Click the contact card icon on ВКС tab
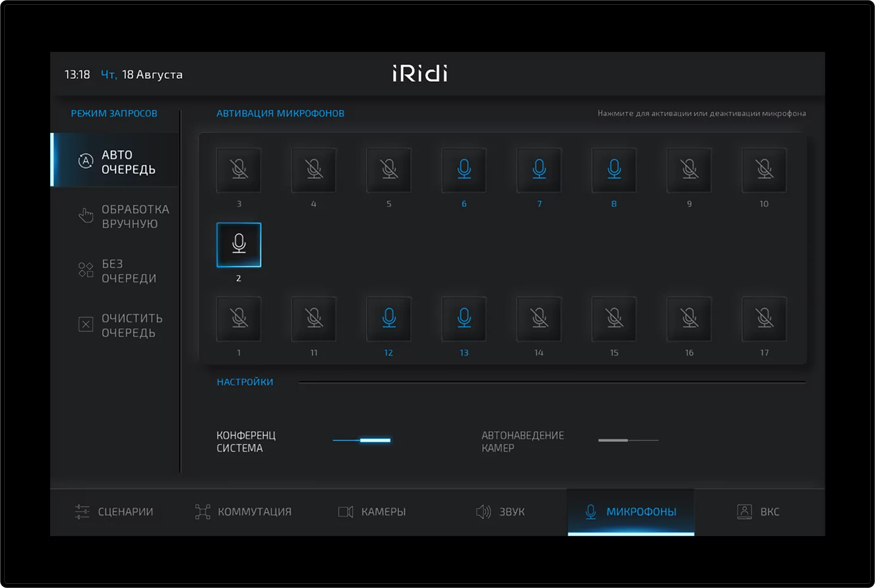This screenshot has width=875, height=588. (x=744, y=512)
